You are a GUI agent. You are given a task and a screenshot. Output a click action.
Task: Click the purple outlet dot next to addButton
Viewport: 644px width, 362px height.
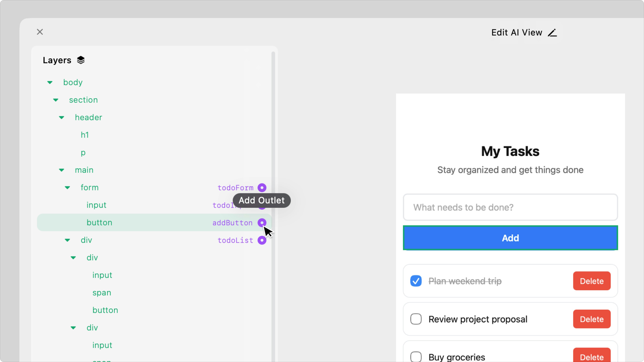pos(262,223)
